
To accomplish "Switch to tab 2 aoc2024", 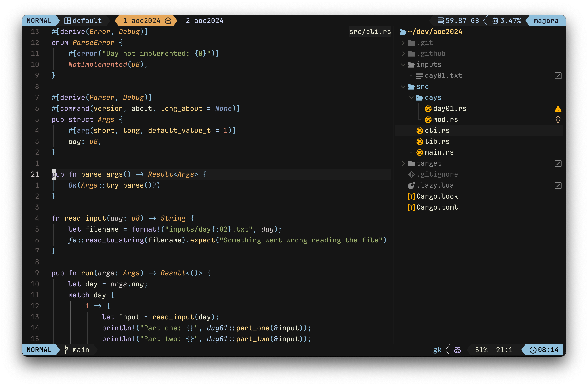I will (204, 21).
